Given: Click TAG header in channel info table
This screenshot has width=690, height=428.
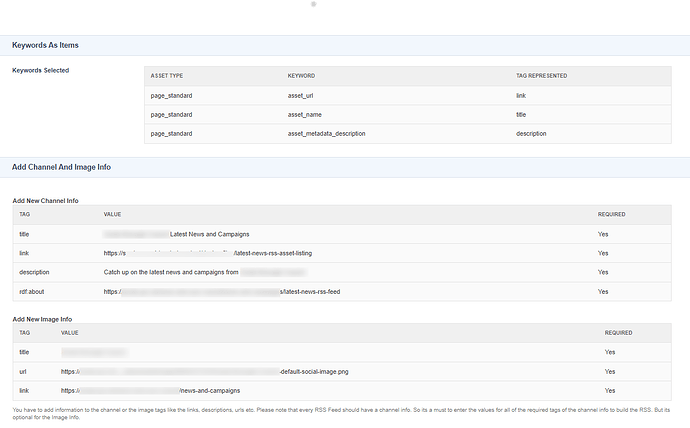Looking at the screenshot, I should 25,214.
